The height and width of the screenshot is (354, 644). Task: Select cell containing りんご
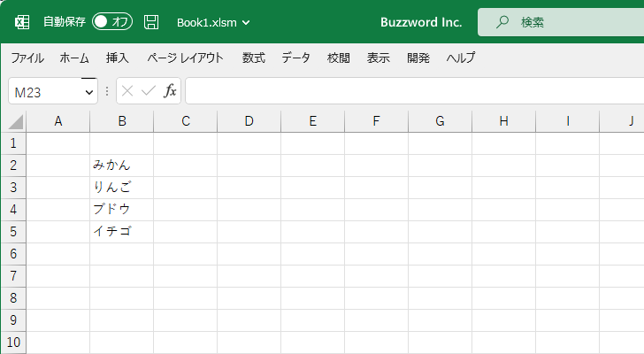click(x=121, y=188)
